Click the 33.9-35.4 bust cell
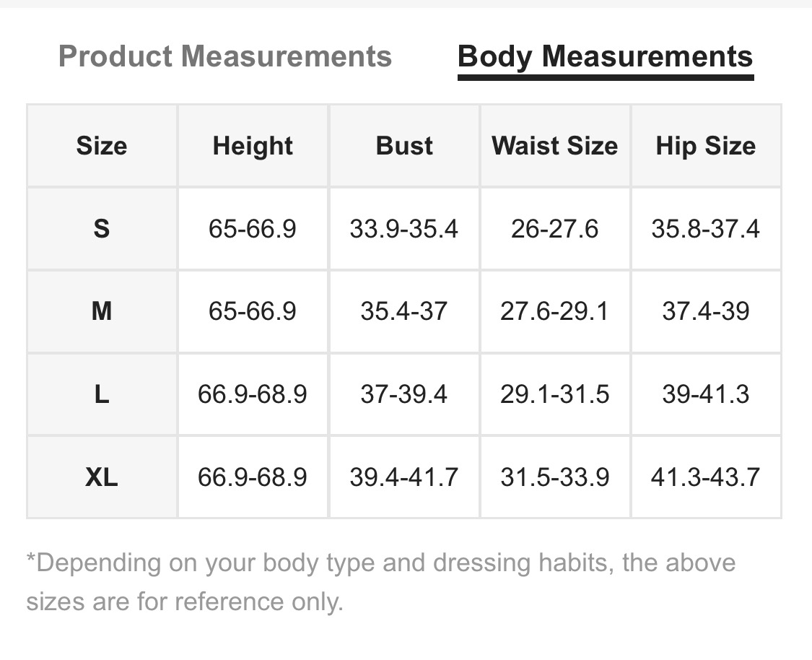Image resolution: width=812 pixels, height=660 pixels. click(x=404, y=229)
